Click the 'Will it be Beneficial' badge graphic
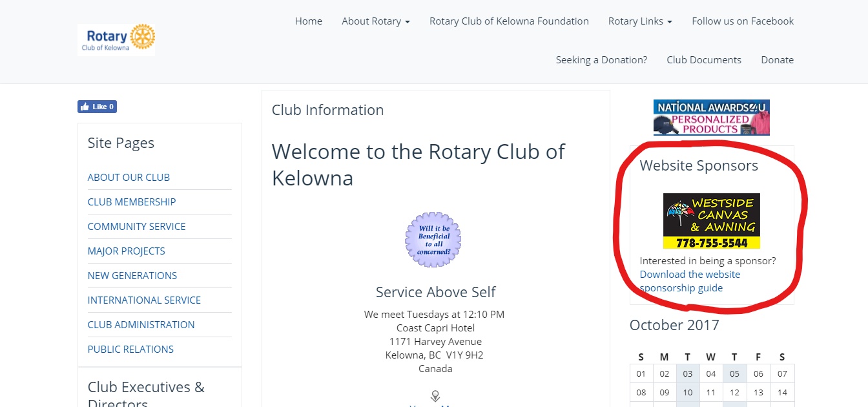Screen dimensions: 868x407 click(433, 240)
